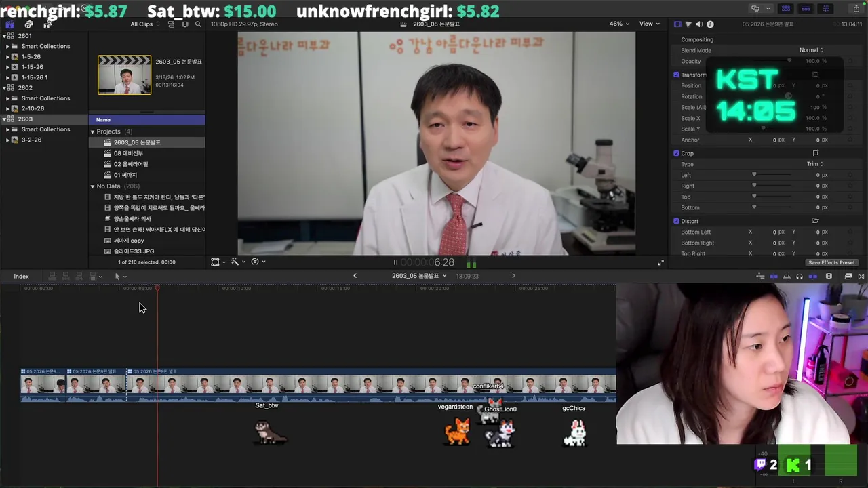Viewport: 868px width, 488px height.
Task: Disable the Crop checkbox
Action: click(676, 153)
